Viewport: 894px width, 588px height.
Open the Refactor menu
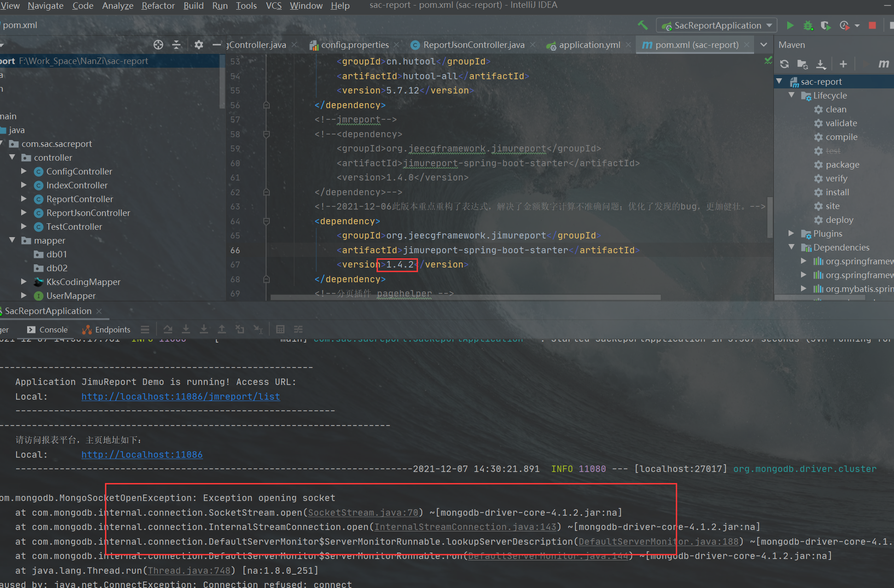158,6
